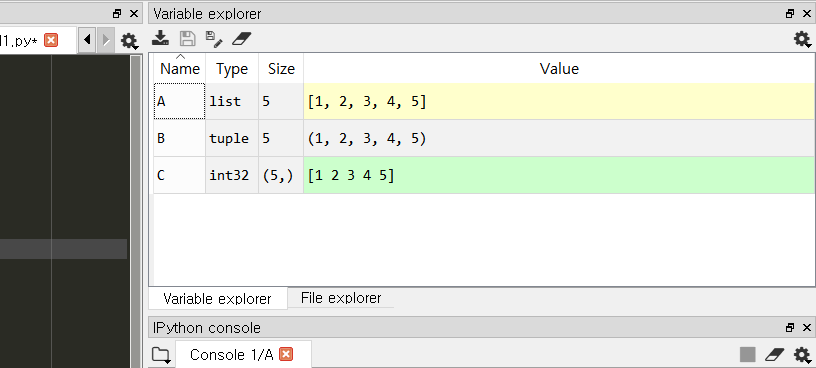Stop the current command square button
Viewport: 816px width, 368px height.
pyautogui.click(x=747, y=354)
